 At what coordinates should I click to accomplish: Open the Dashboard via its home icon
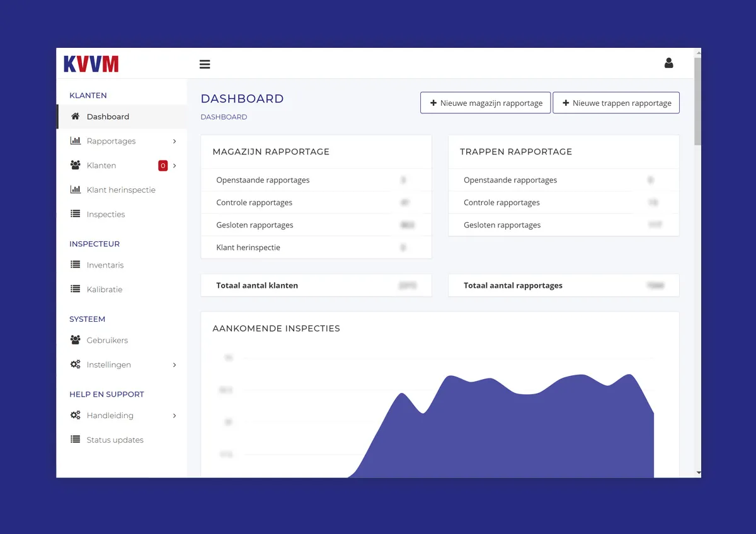75,116
